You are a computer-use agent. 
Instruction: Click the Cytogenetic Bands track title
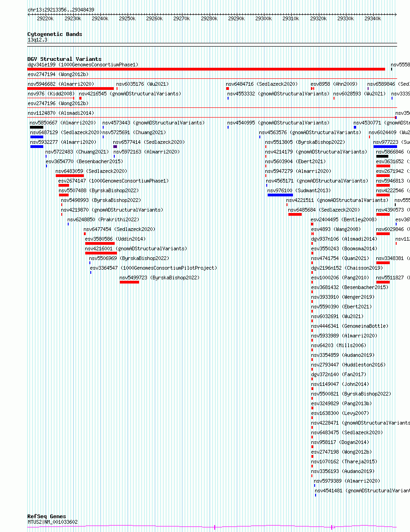pyautogui.click(x=55, y=34)
